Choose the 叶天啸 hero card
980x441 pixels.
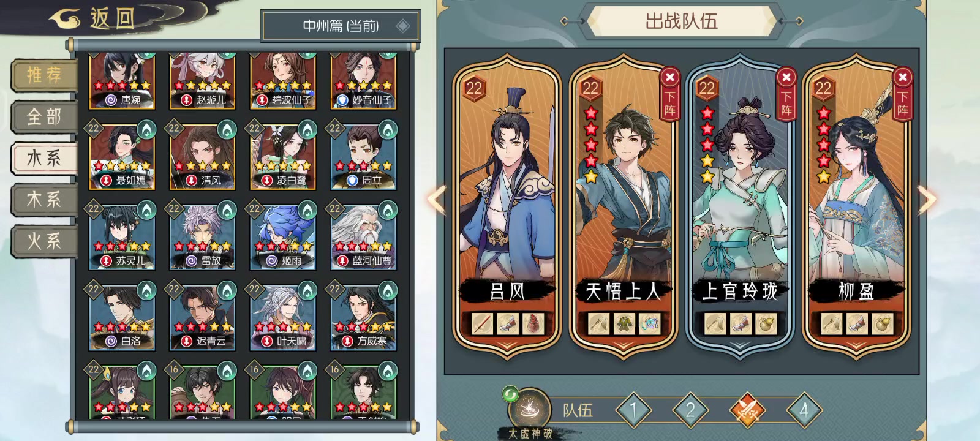pyautogui.click(x=283, y=317)
